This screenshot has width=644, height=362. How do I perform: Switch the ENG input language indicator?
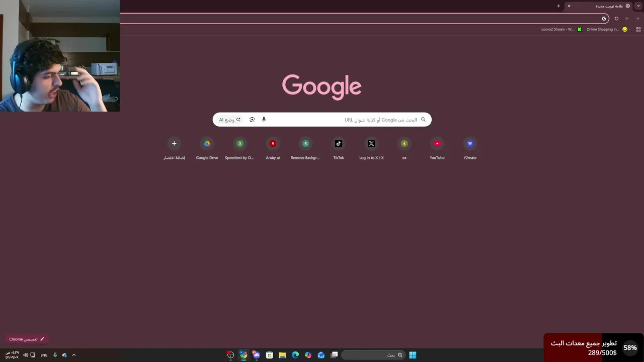pyautogui.click(x=44, y=355)
